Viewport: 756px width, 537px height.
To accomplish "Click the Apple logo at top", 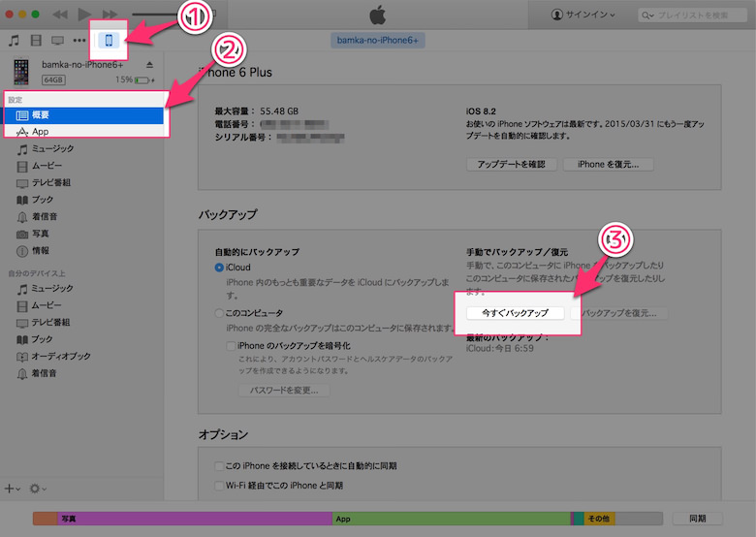I will click(x=378, y=15).
